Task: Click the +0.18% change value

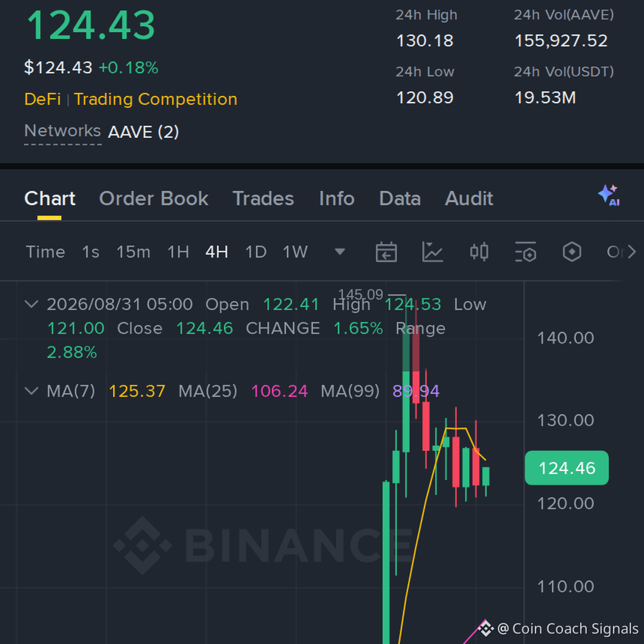Action: pyautogui.click(x=129, y=68)
